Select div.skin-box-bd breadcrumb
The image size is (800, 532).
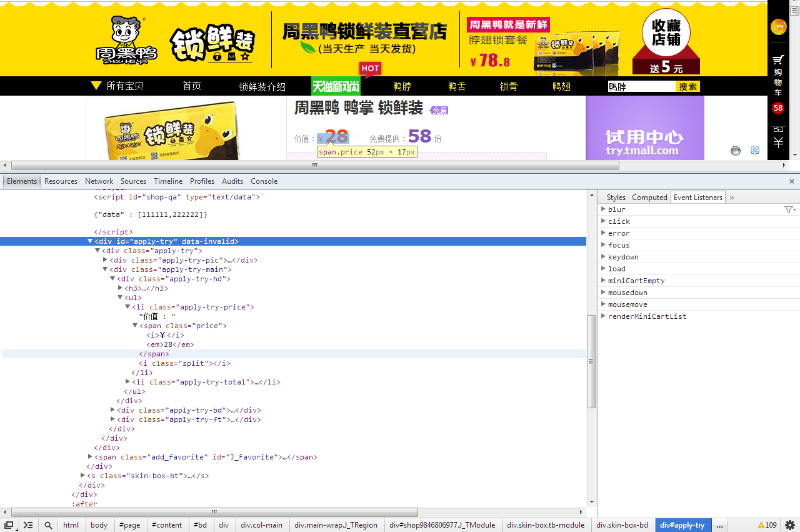tap(622, 525)
